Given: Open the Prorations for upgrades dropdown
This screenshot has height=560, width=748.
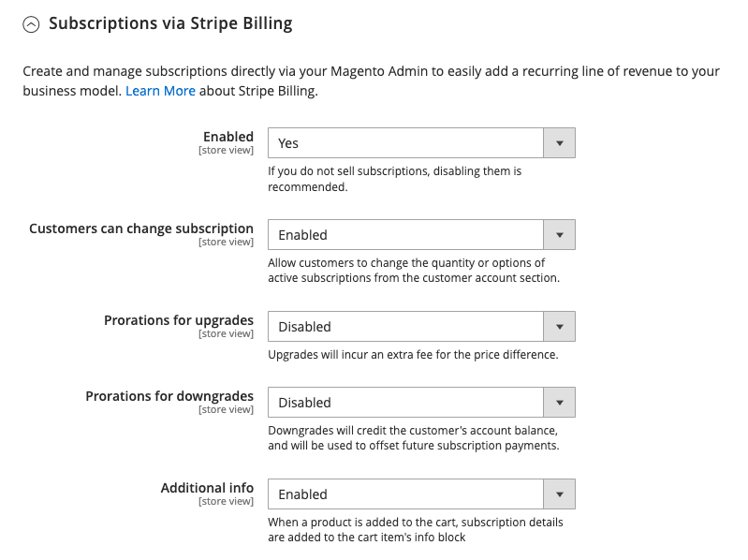Looking at the screenshot, I should [421, 326].
